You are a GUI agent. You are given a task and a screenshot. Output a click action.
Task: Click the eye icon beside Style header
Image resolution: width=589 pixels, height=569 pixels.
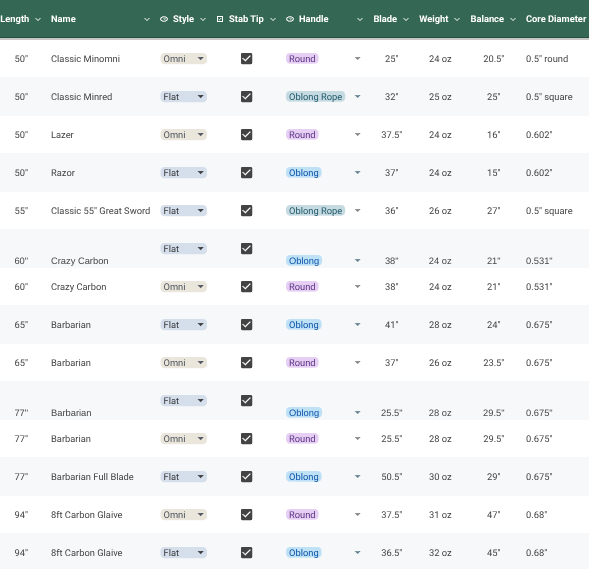point(164,19)
